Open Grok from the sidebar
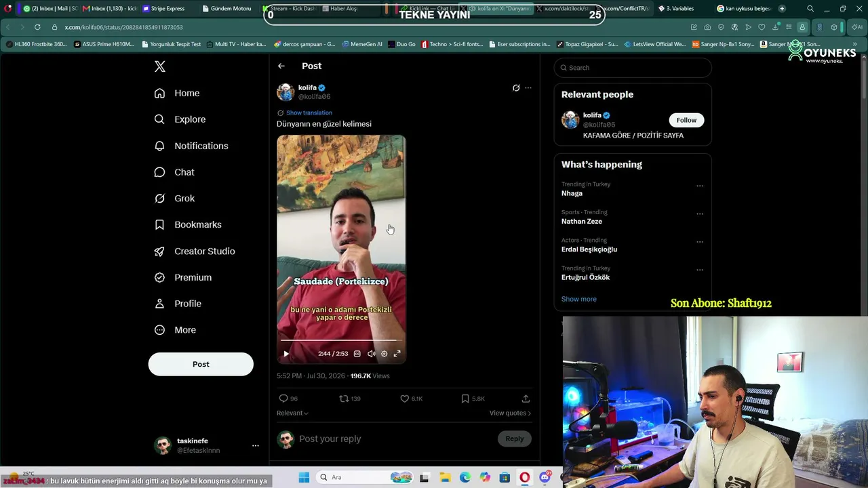The height and width of the screenshot is (488, 868). point(174,199)
